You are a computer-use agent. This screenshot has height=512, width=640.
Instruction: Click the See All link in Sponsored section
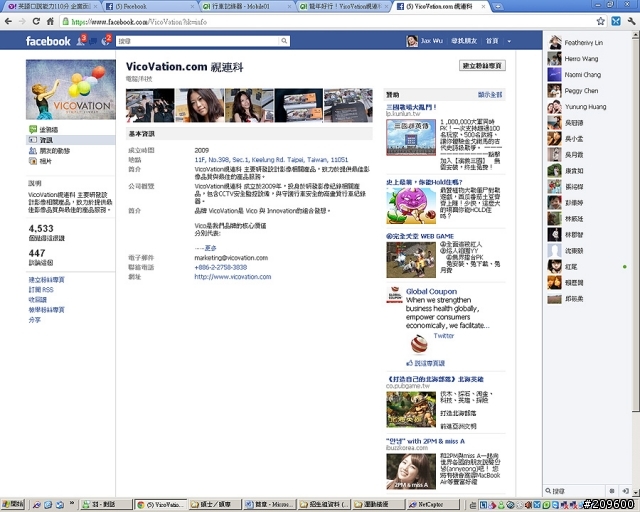(x=490, y=95)
